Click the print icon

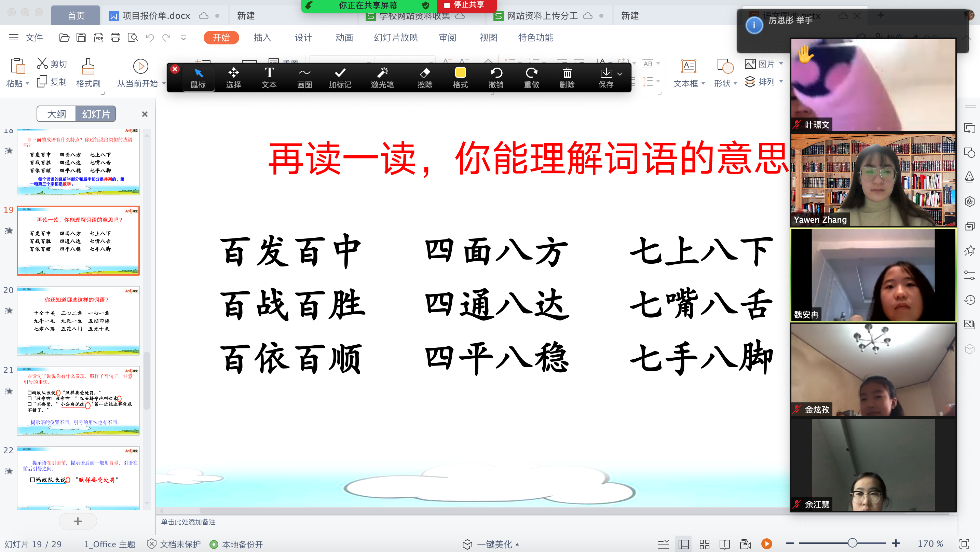pos(115,37)
